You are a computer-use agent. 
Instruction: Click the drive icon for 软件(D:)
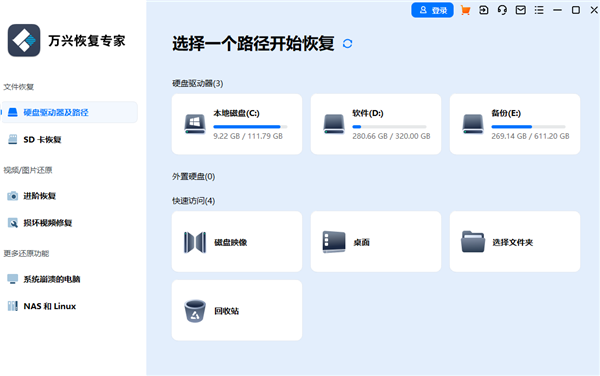pyautogui.click(x=334, y=124)
